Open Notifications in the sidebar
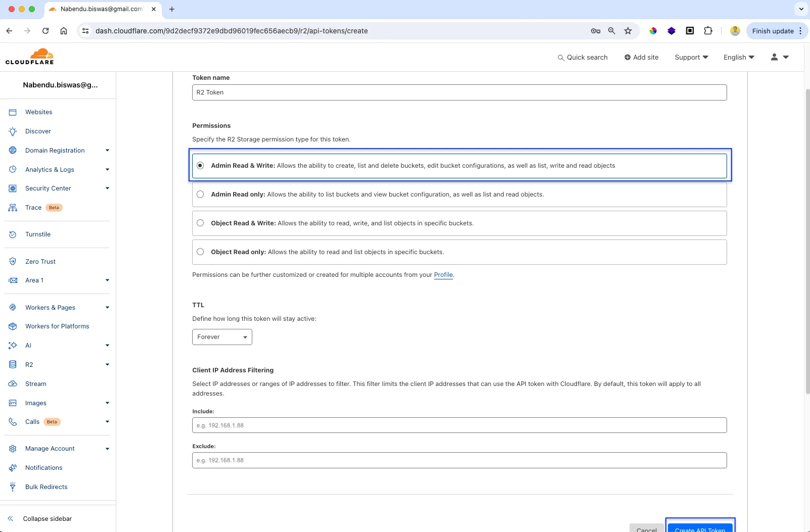Viewport: 810px width, 532px height. 44,468
